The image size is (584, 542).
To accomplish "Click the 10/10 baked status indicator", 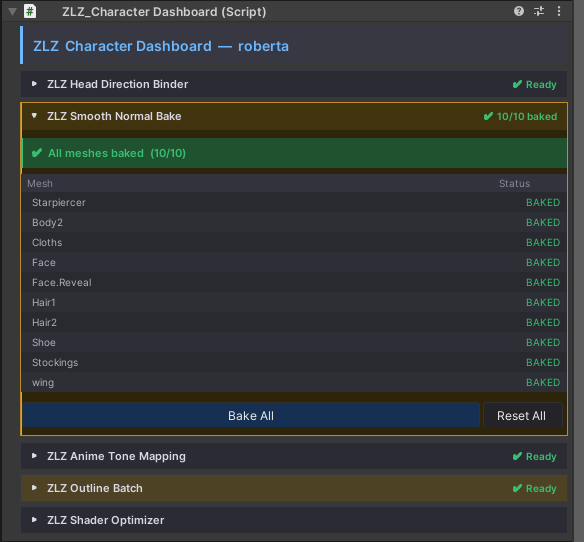I will point(520,116).
